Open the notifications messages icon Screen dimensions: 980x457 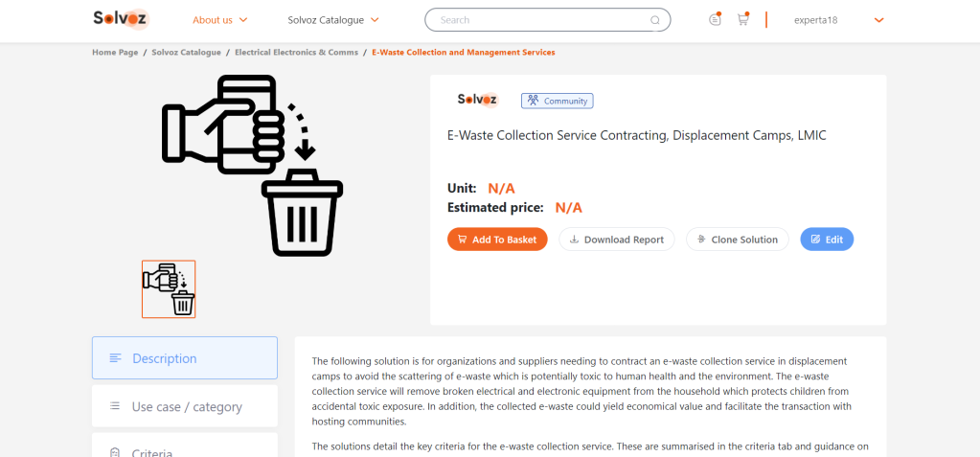point(715,19)
